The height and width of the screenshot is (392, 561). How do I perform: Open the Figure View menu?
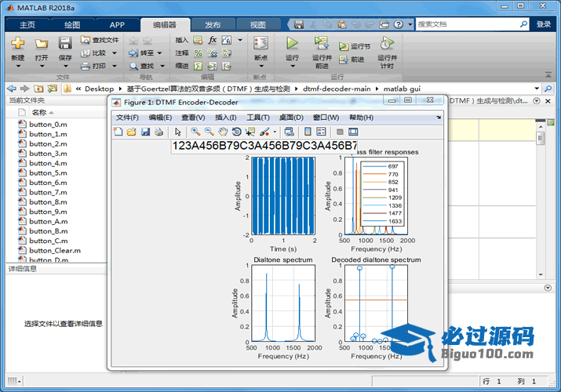[193, 118]
